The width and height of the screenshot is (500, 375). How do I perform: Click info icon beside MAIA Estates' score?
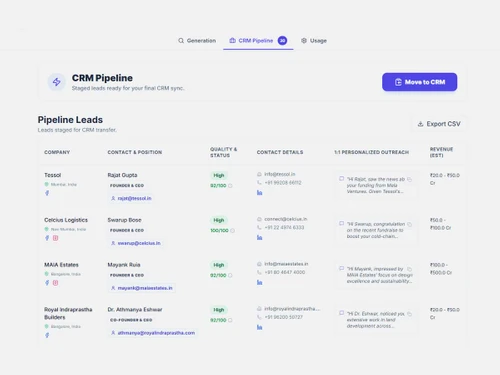click(230, 275)
